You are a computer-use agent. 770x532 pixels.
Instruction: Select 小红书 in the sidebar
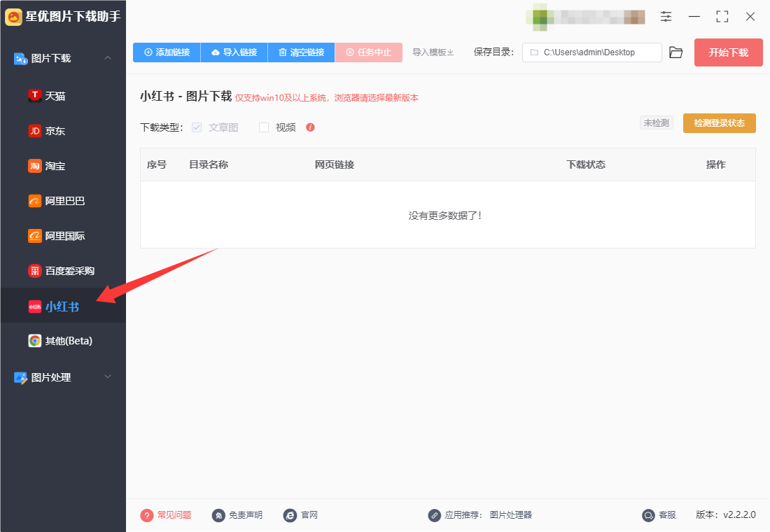point(63,305)
